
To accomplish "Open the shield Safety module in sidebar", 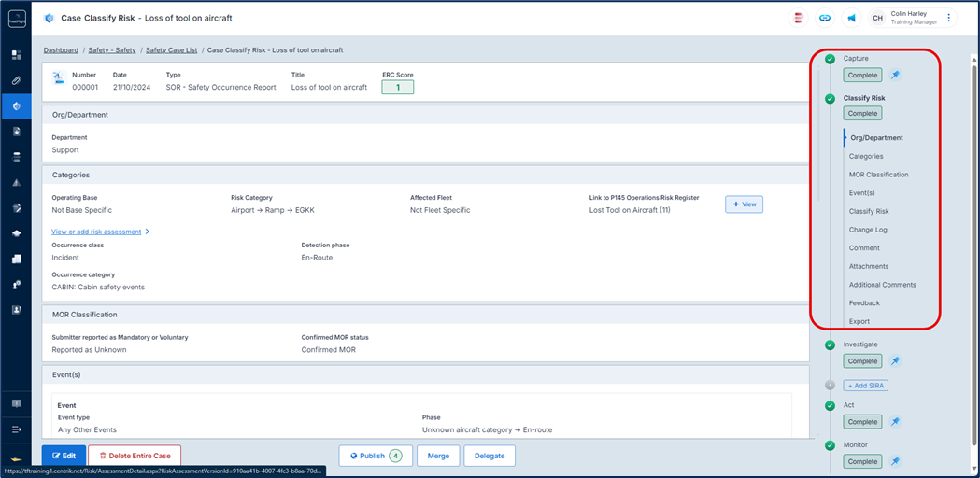I will [17, 106].
